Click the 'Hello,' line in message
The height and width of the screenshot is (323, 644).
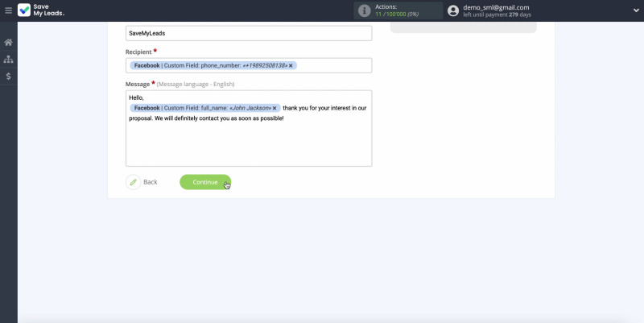[136, 97]
